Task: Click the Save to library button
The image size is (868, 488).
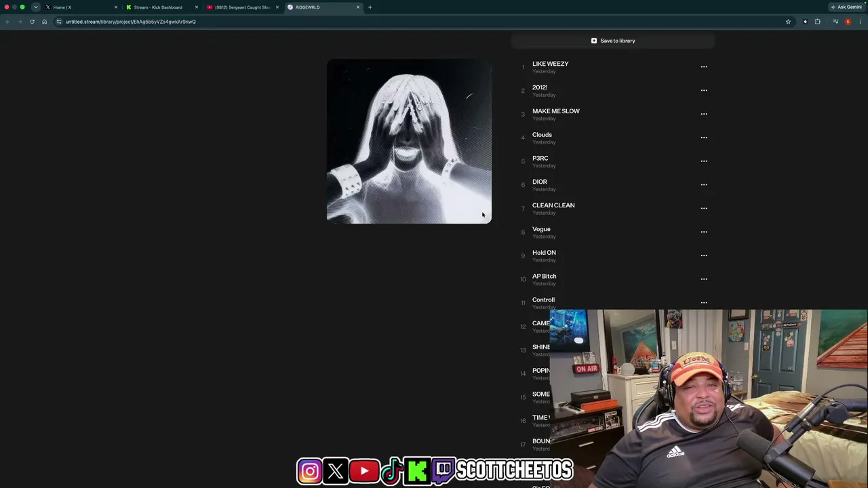Action: [x=613, y=41]
